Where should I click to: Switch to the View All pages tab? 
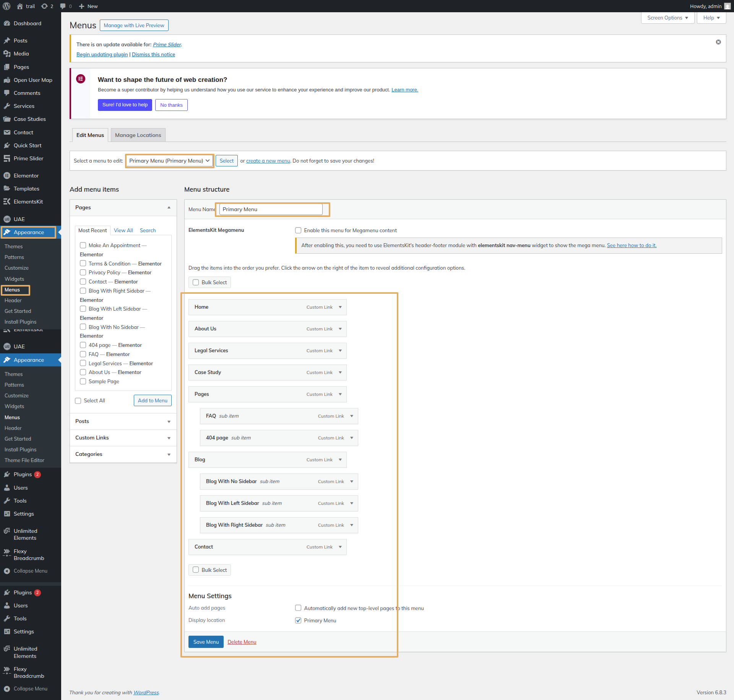pos(123,230)
